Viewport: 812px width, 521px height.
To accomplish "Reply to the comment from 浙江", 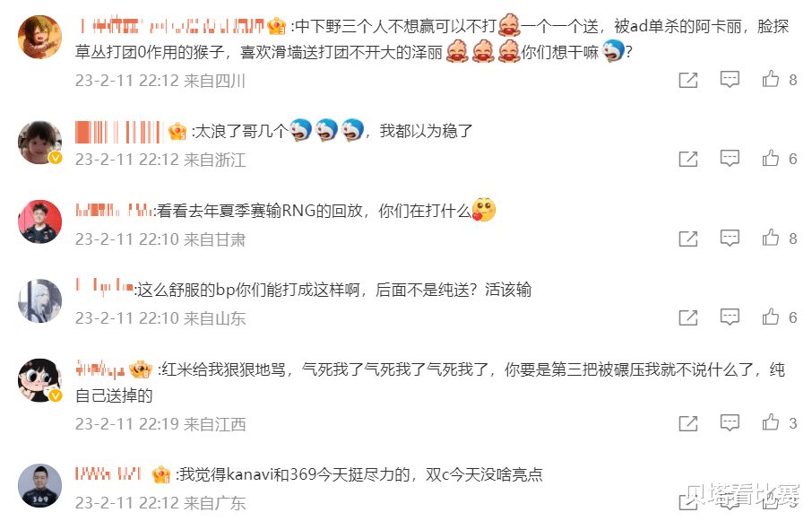I will tap(730, 159).
